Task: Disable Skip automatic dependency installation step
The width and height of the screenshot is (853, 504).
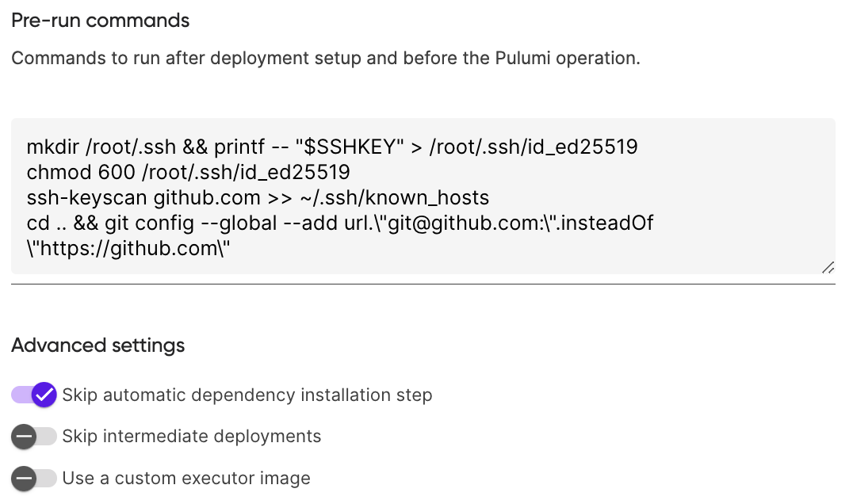Action: (x=34, y=395)
